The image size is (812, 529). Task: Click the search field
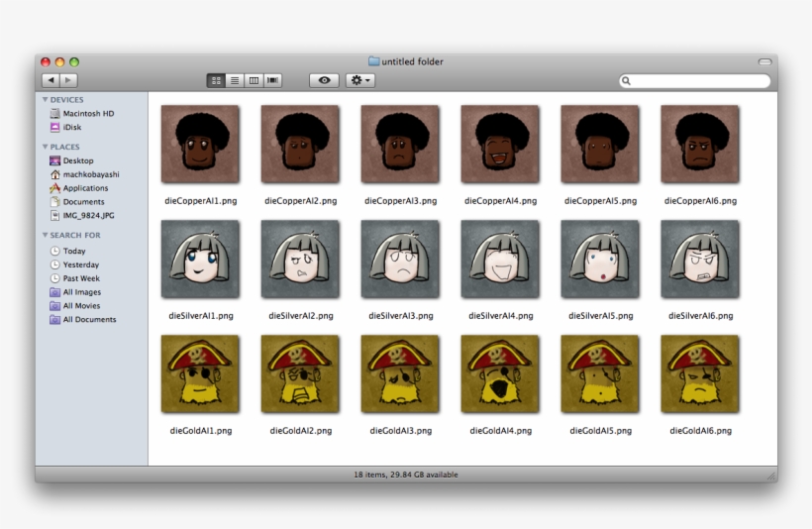(x=694, y=81)
